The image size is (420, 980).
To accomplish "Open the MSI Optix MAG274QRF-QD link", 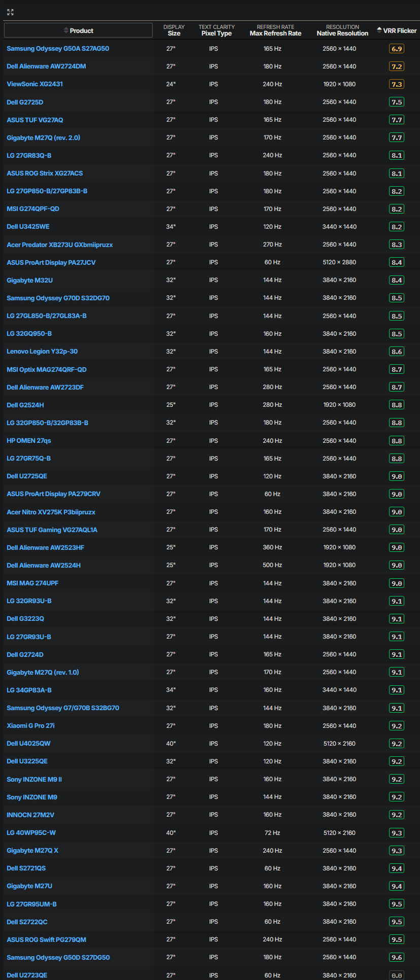I will point(47,369).
